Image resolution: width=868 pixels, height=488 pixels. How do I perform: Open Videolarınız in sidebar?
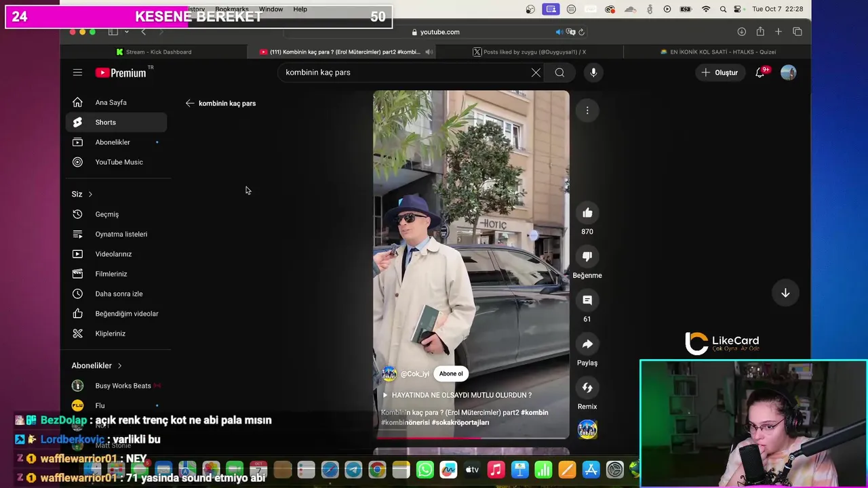coord(117,254)
